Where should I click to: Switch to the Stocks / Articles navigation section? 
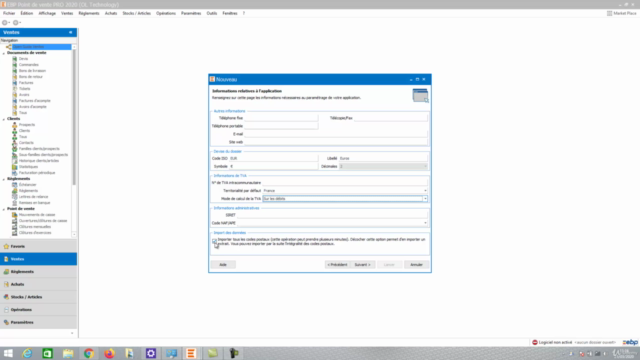point(38,297)
